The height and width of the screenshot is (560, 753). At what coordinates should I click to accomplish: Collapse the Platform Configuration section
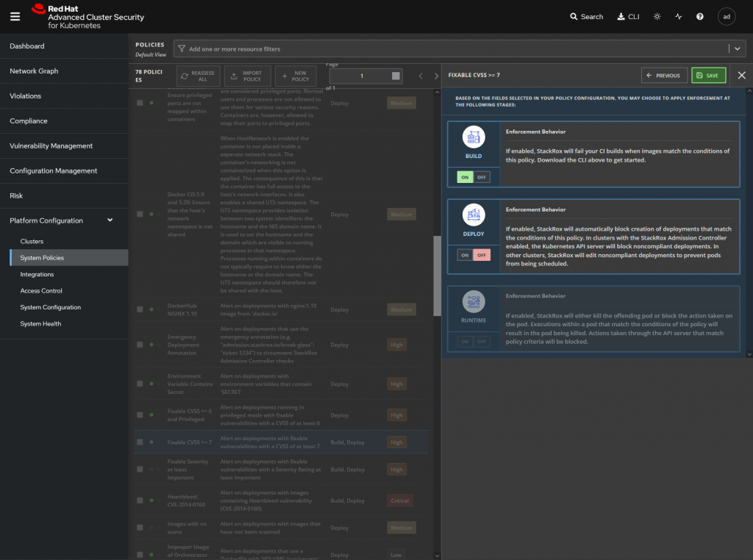[110, 220]
